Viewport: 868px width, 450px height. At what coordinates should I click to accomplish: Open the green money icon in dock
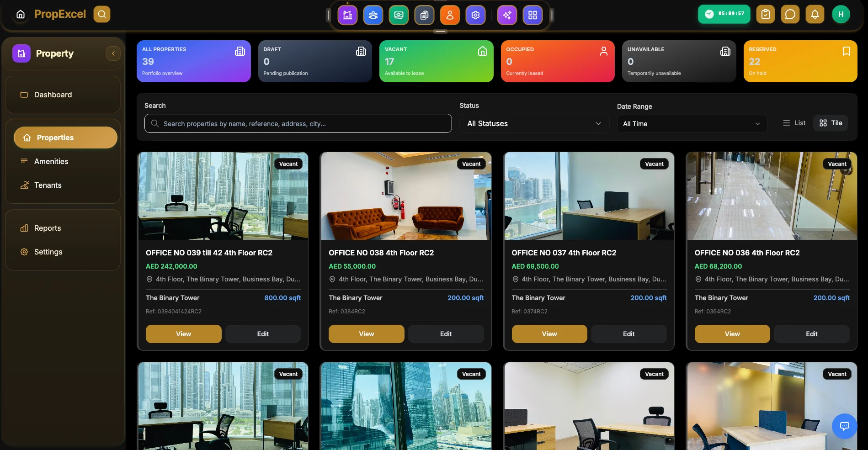point(399,15)
